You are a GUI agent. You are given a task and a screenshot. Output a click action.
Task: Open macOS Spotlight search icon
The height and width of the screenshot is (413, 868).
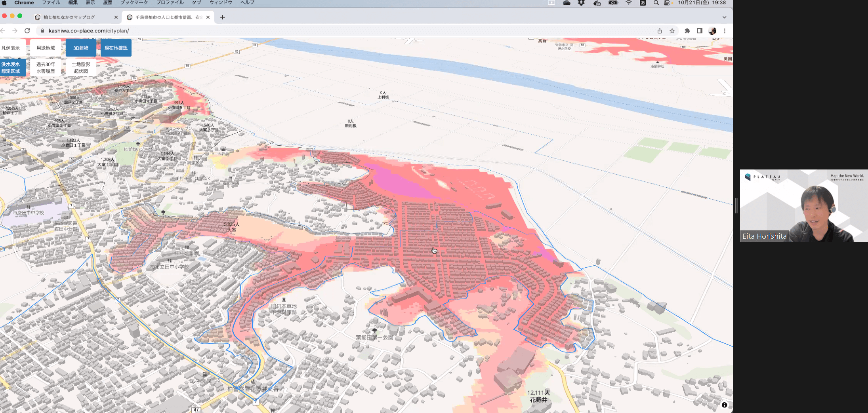(656, 3)
